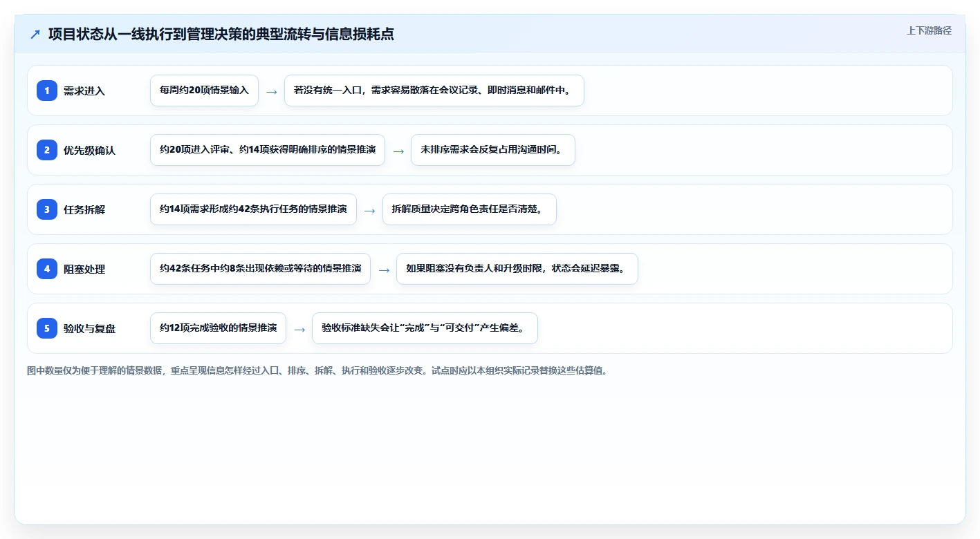Select the 需求进入 step label

point(84,91)
